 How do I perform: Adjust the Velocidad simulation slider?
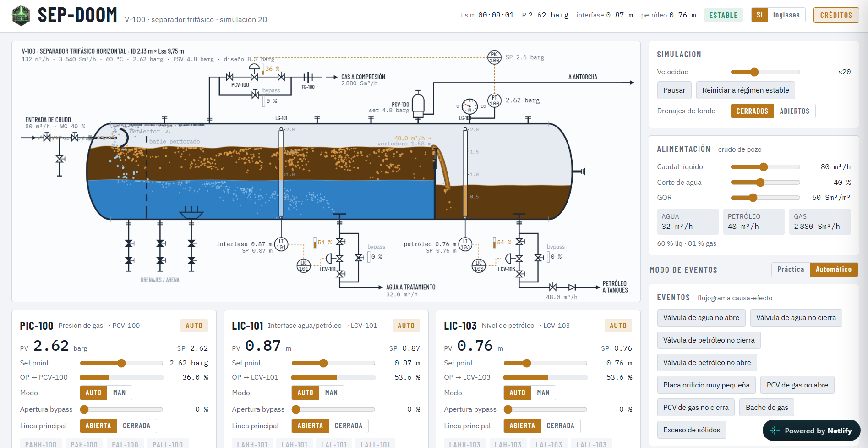(x=765, y=72)
